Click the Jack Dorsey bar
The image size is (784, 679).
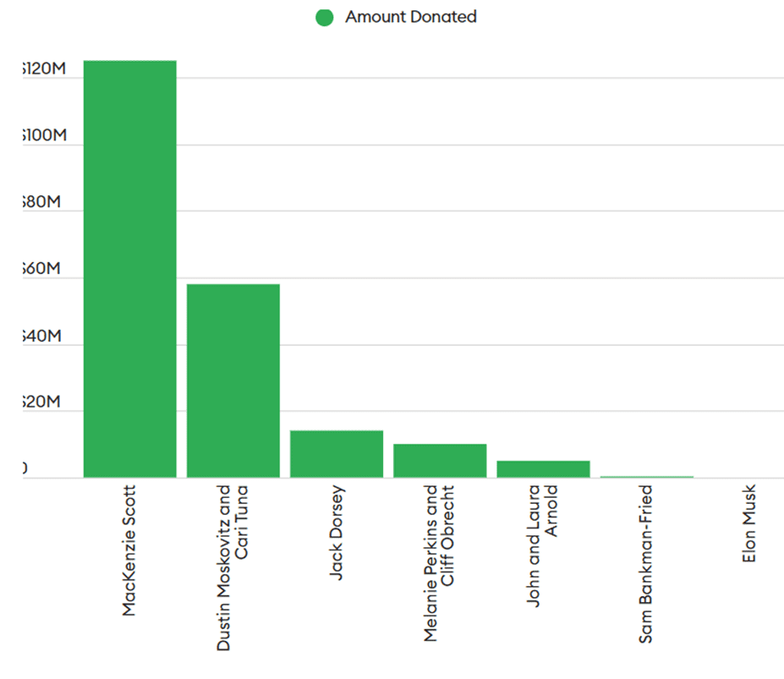[x=337, y=453]
